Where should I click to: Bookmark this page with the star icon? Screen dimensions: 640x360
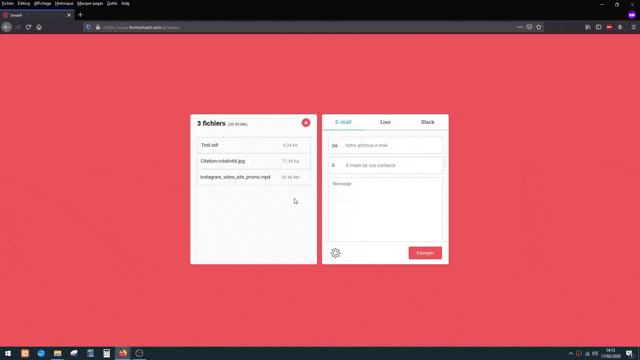pyautogui.click(x=539, y=27)
